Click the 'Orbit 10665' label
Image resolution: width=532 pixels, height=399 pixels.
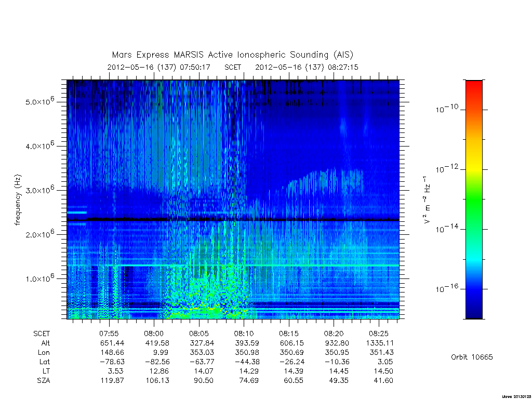[x=472, y=357]
